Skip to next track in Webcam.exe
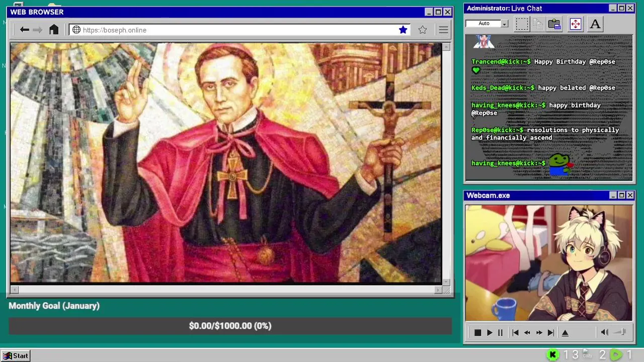 pos(550,332)
